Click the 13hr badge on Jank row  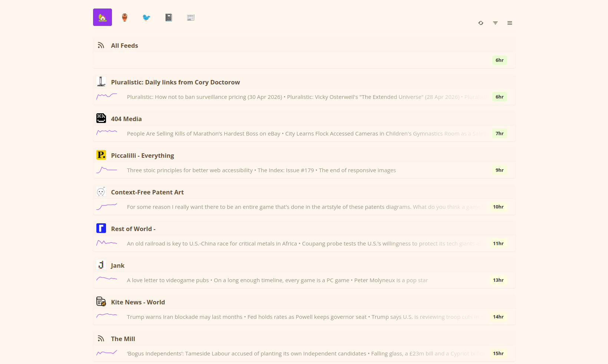(498, 280)
